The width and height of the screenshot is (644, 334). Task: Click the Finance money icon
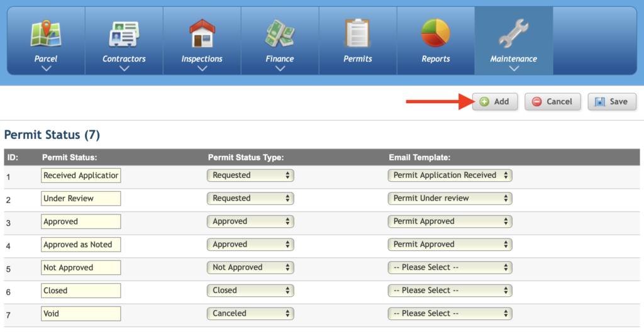click(x=280, y=33)
